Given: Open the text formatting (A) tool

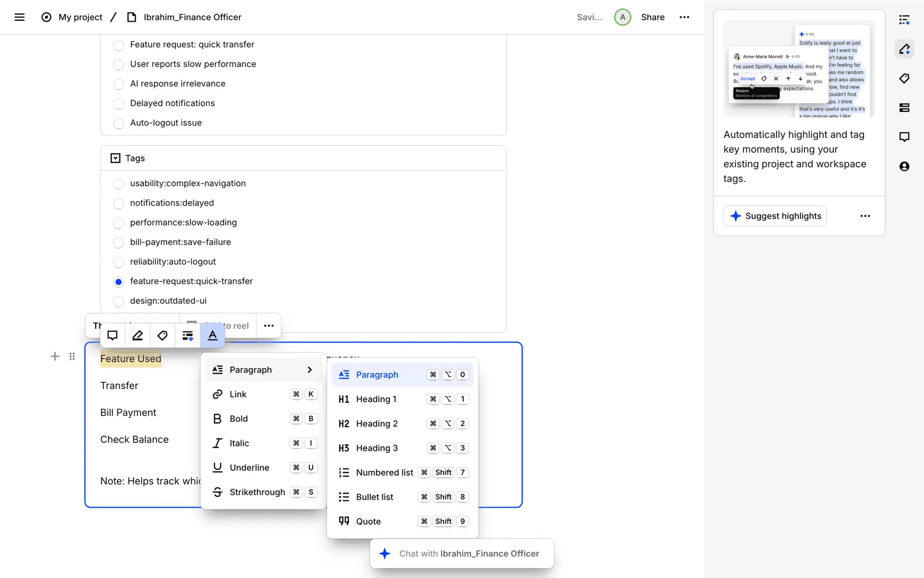Looking at the screenshot, I should 212,336.
